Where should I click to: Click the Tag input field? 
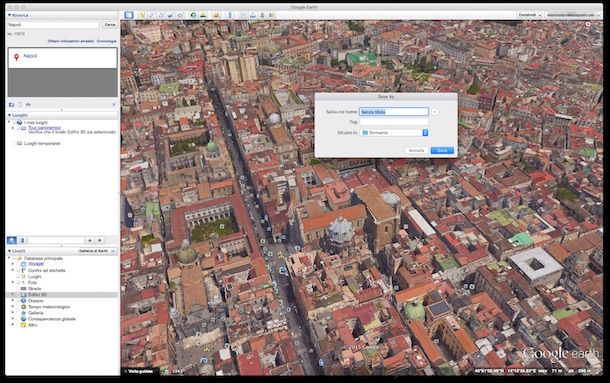pyautogui.click(x=393, y=122)
